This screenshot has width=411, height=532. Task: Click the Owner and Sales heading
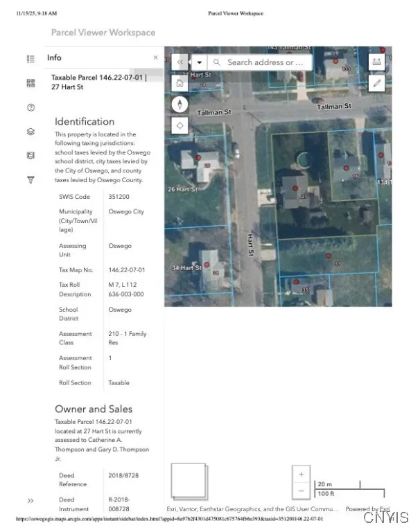(x=94, y=409)
